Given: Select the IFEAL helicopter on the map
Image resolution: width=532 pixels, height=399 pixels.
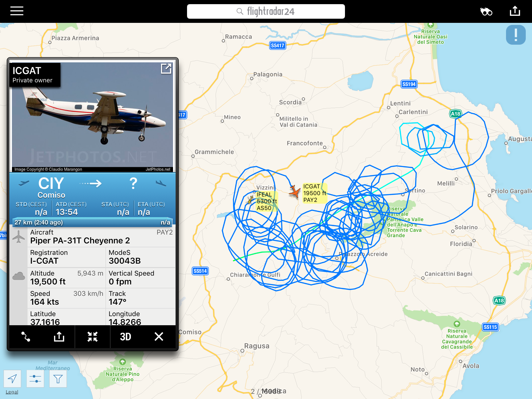Looking at the screenshot, I should [251, 199].
